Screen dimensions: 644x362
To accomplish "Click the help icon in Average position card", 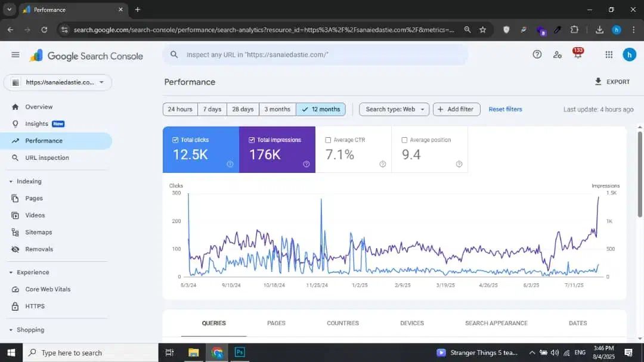I will [459, 164].
